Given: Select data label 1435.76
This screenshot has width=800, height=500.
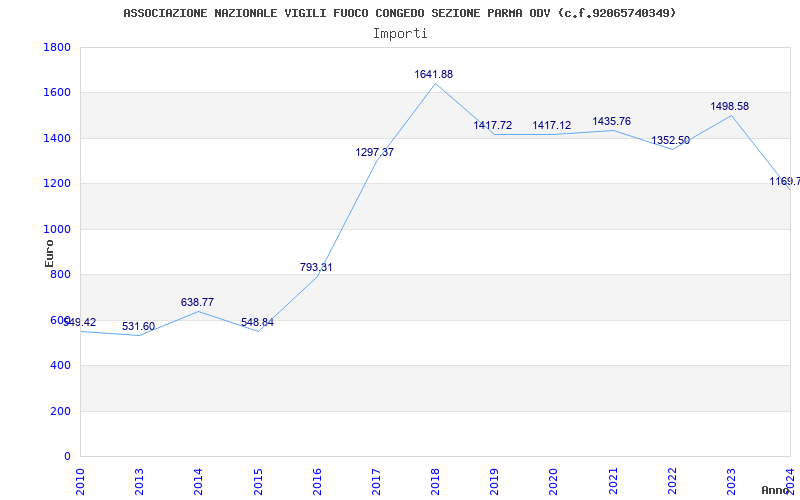Looking at the screenshot, I should 611,121.
